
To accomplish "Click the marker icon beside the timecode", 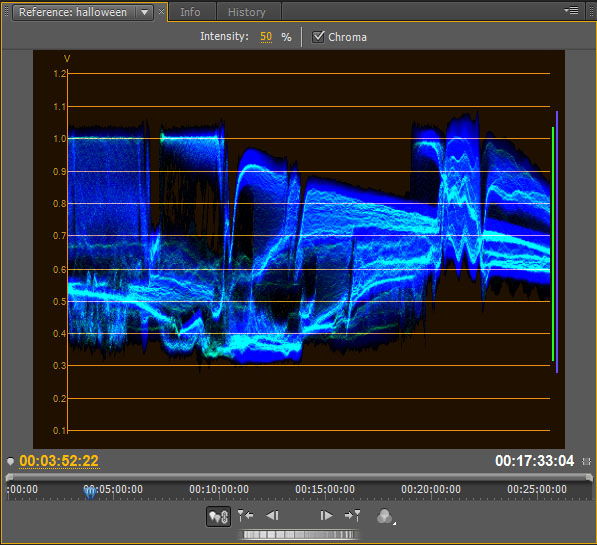I will point(10,462).
